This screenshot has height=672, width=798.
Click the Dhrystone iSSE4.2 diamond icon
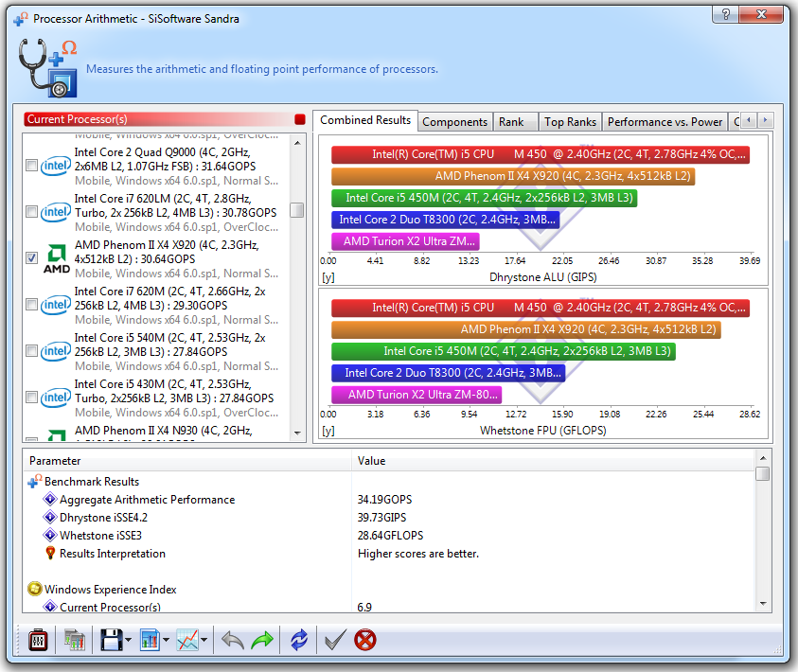pos(50,517)
